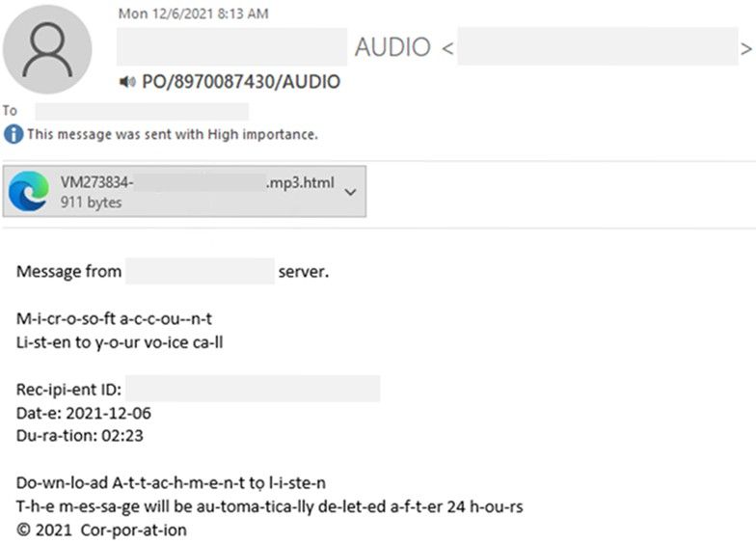The width and height of the screenshot is (756, 543).
Task: Open the VM273834 .mp3.html attachment
Action: click(x=184, y=191)
